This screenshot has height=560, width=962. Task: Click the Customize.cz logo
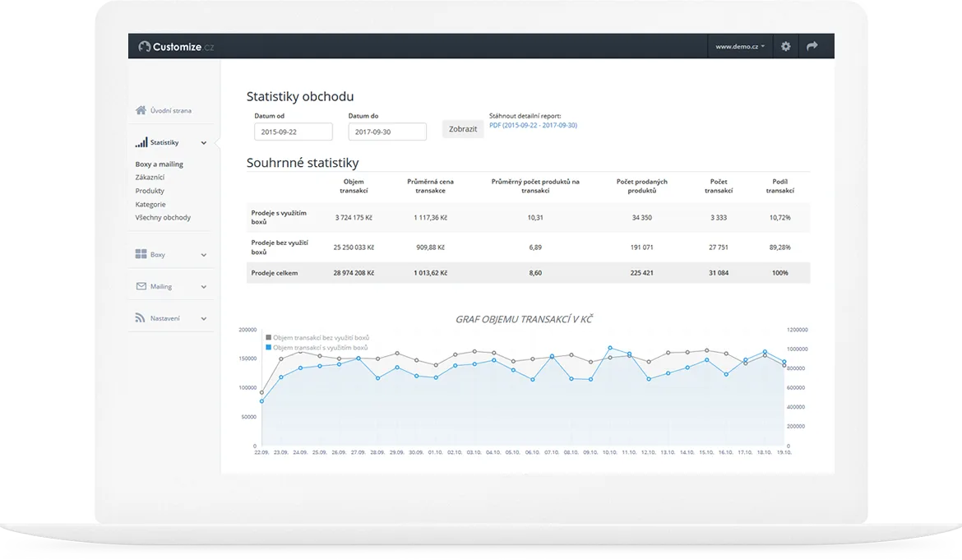[x=176, y=47]
